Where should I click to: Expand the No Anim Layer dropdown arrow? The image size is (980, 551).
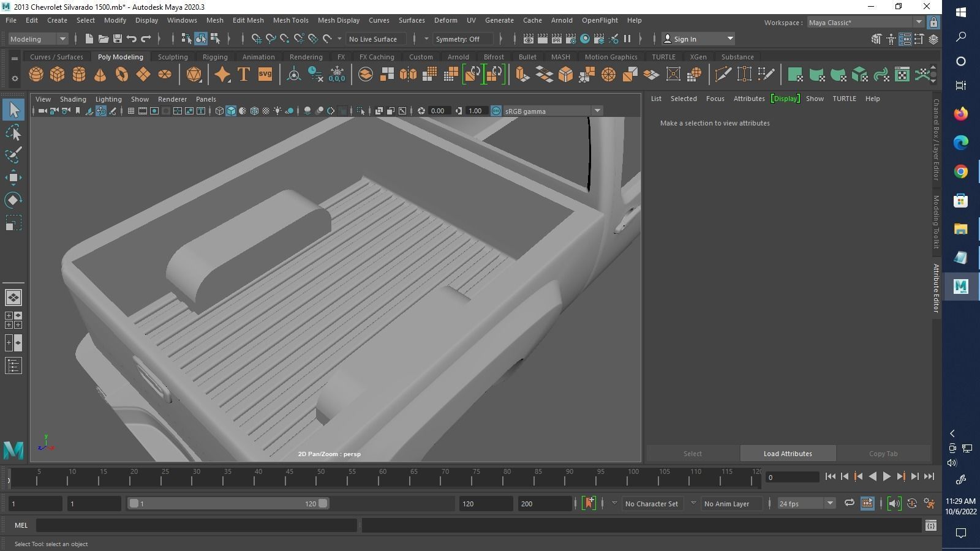coord(693,503)
